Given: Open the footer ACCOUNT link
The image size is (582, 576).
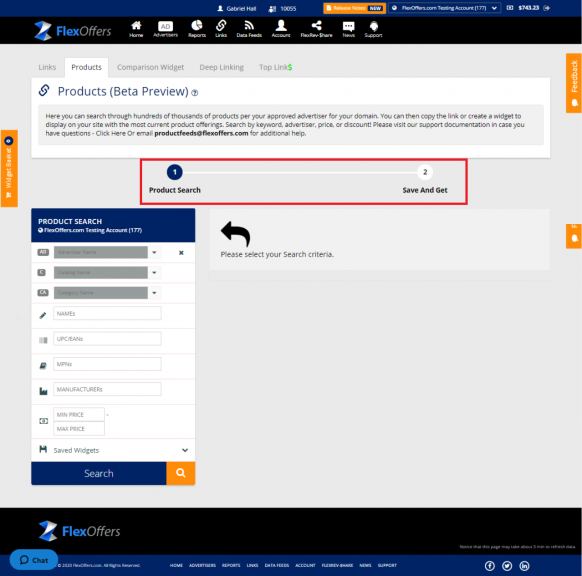Looking at the screenshot, I should (x=305, y=565).
